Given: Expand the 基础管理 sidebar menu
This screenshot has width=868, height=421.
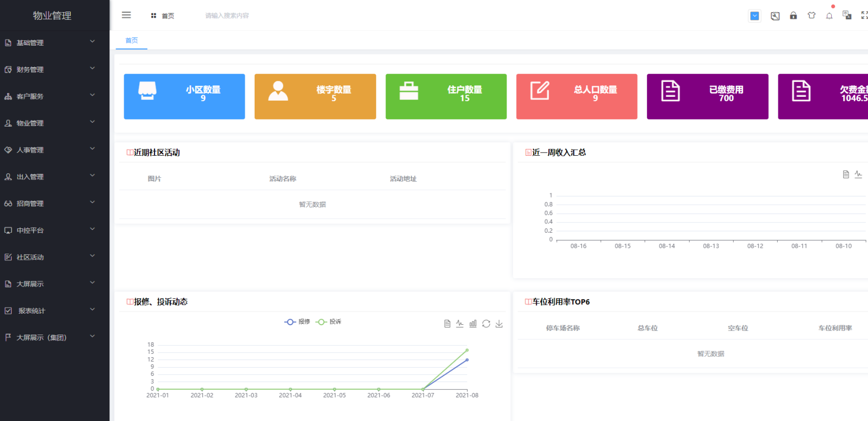Looking at the screenshot, I should [x=50, y=43].
